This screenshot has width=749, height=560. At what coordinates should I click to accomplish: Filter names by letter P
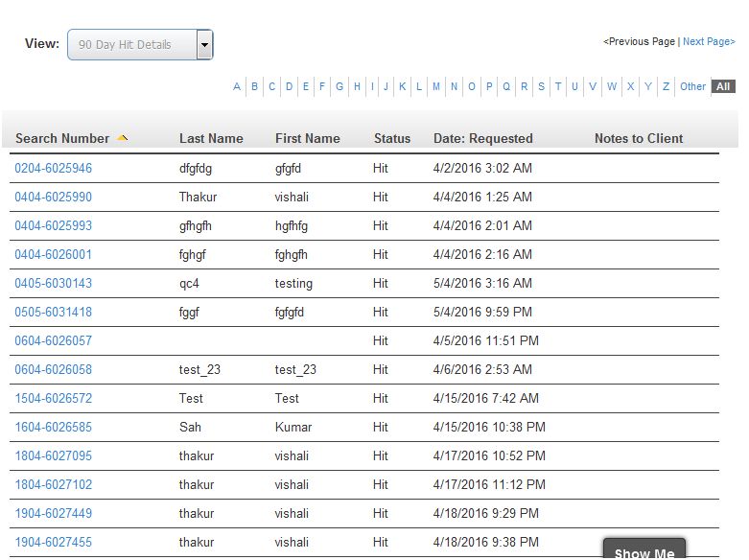[489, 86]
